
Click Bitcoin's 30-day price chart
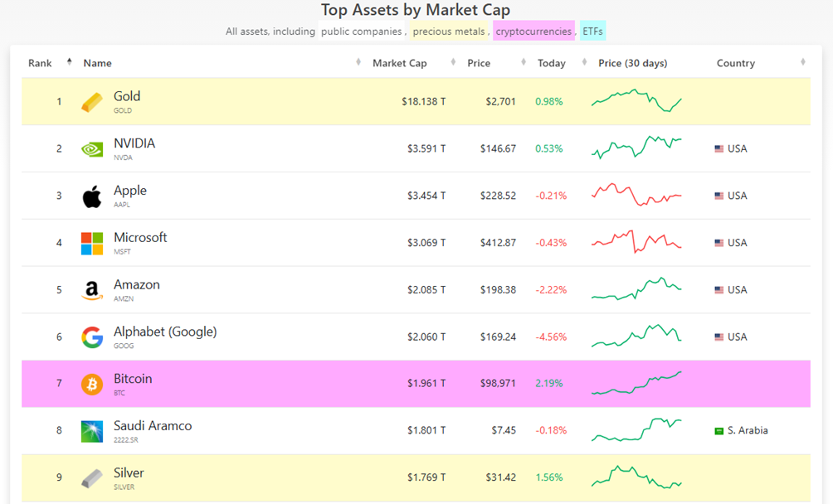point(636,383)
